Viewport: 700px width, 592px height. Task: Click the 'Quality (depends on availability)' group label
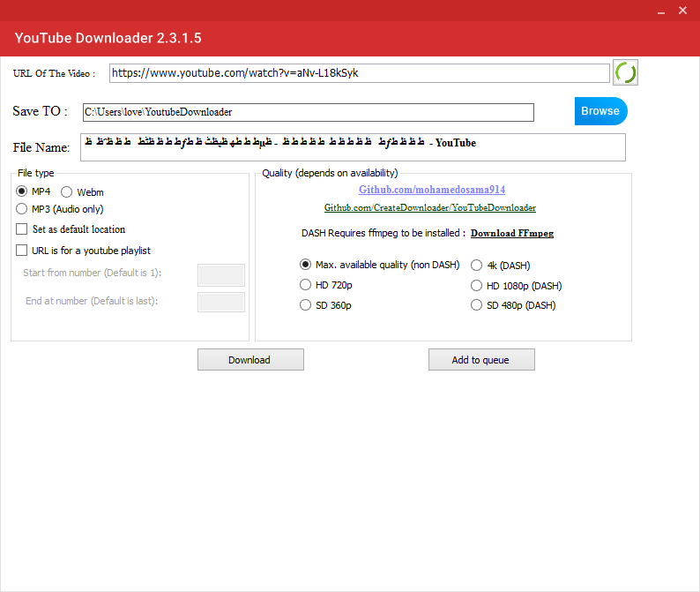[330, 173]
